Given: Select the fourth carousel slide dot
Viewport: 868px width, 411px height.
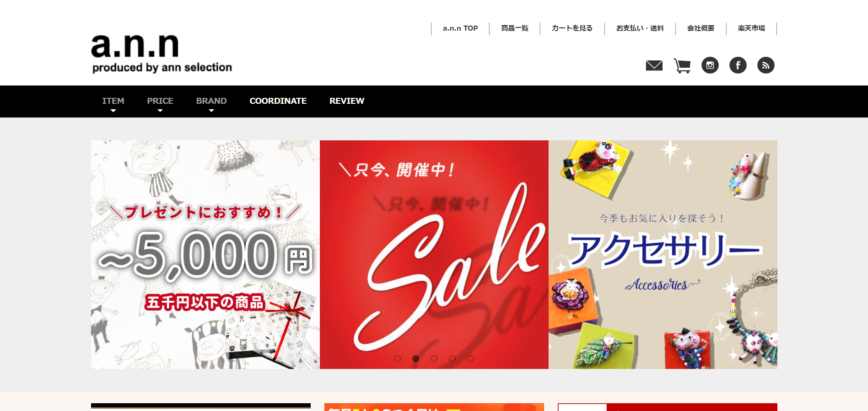Looking at the screenshot, I should (452, 358).
